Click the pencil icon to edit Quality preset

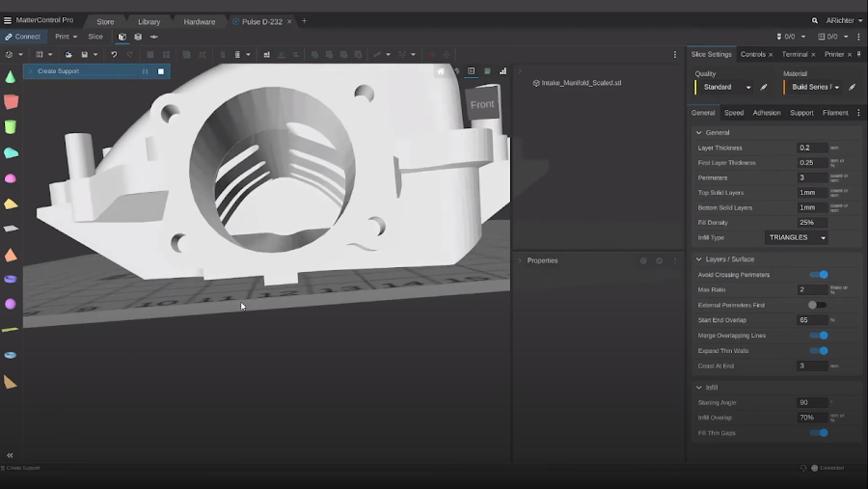(x=764, y=87)
